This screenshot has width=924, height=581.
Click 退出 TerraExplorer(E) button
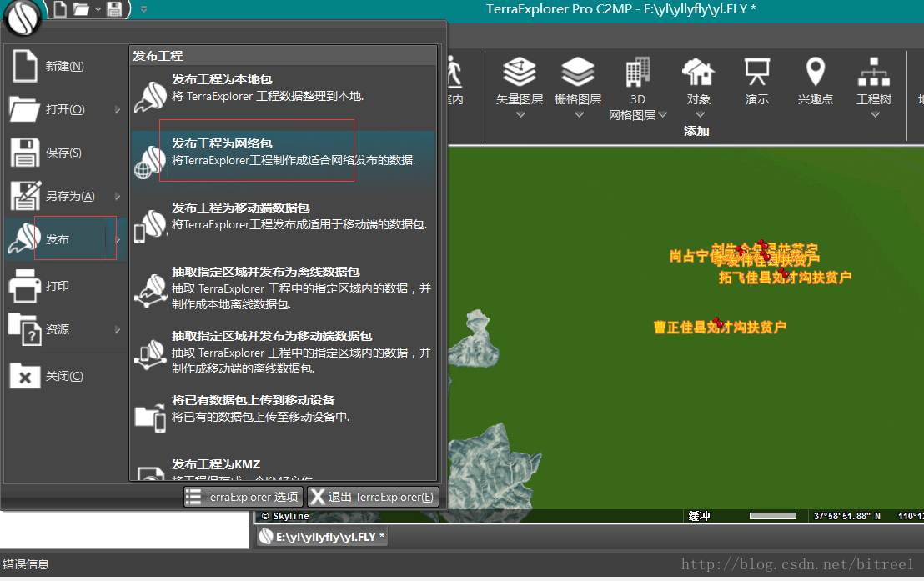click(374, 496)
